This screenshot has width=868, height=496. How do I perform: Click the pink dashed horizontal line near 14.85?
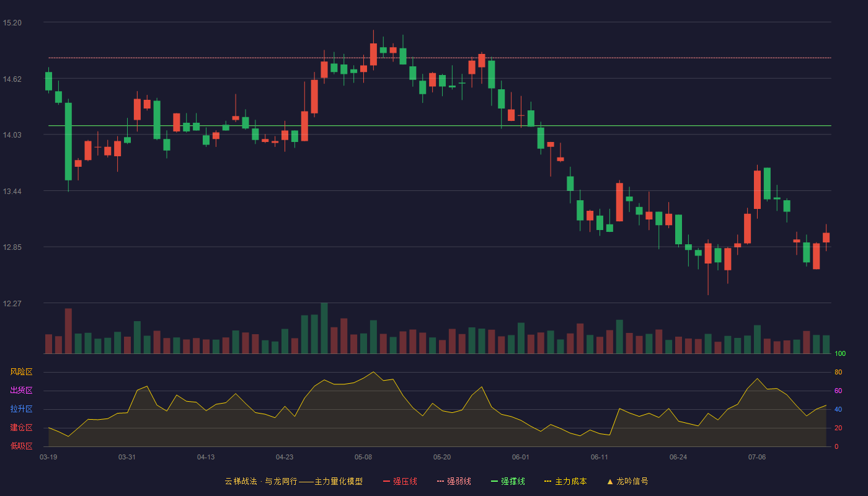440,58
